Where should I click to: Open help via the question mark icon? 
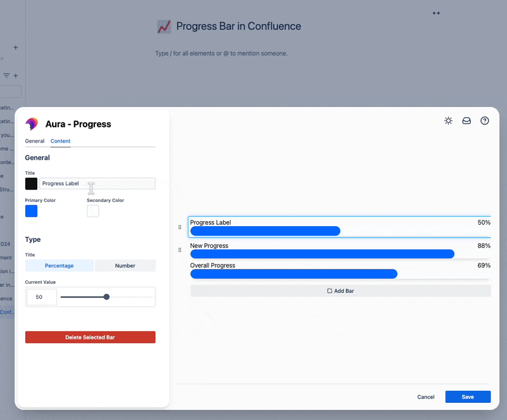coord(484,120)
